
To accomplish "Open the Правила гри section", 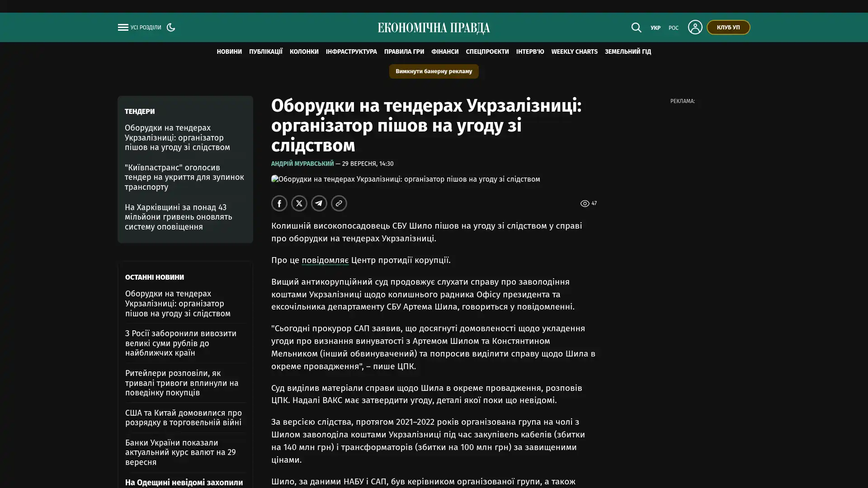I will pyautogui.click(x=404, y=52).
